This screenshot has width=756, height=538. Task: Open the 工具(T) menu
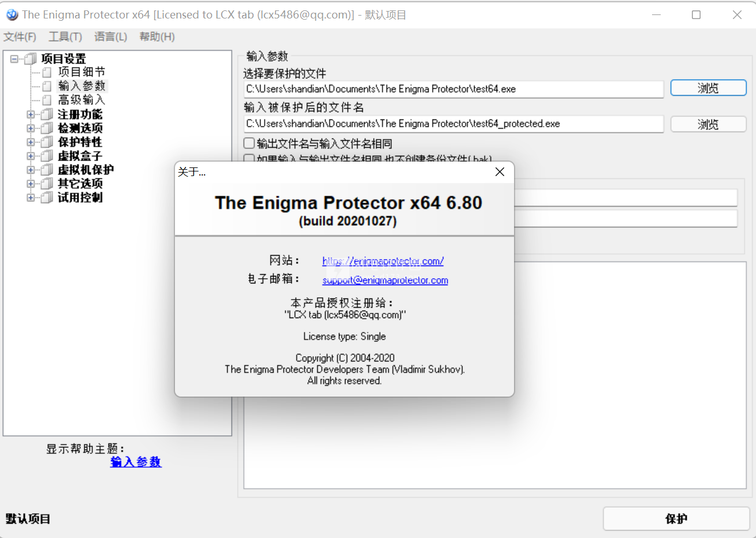[65, 37]
